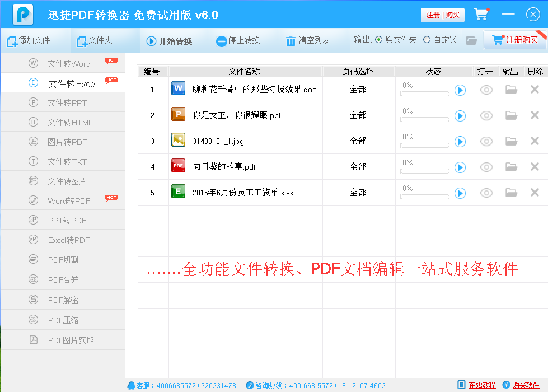Delete 向日葵的故事.pdf from list
The image size is (548, 392).
(535, 166)
